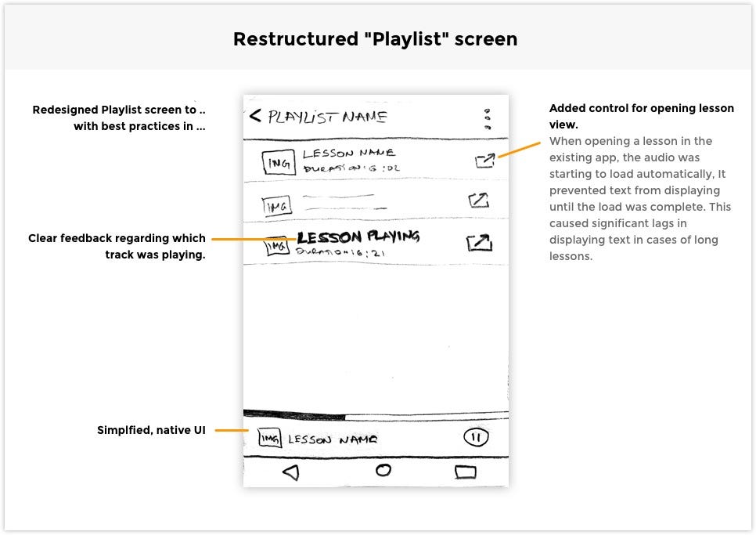Tap the Android home circle button
Viewport: 756px width, 535px height.
[383, 470]
